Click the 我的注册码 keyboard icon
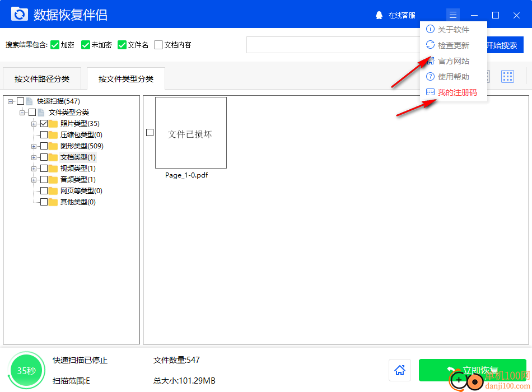Viewport: 532px width, 392px height. (x=430, y=92)
